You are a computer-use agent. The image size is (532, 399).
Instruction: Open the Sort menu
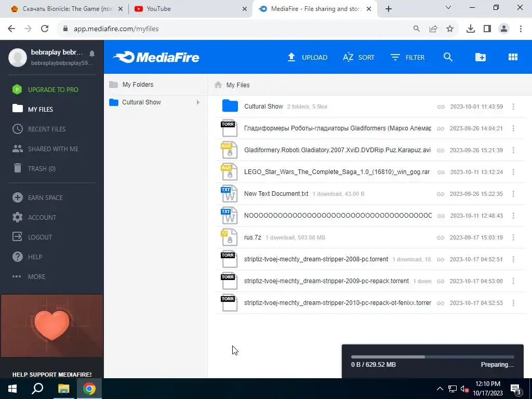click(358, 57)
